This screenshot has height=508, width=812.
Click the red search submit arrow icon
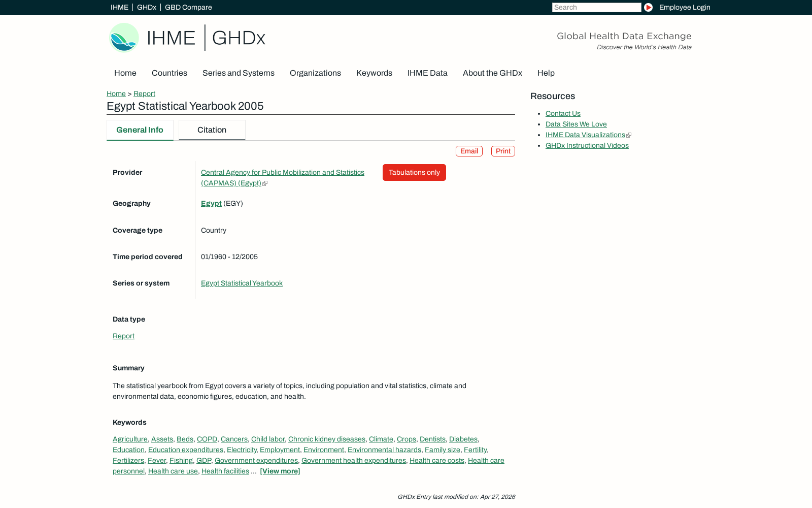coord(648,7)
